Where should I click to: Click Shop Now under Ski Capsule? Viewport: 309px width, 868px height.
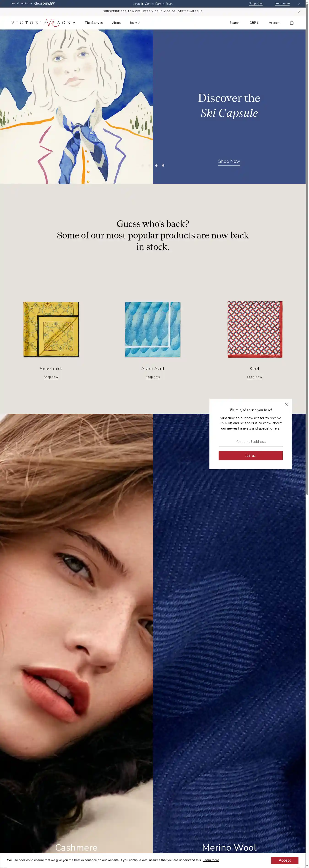click(229, 161)
